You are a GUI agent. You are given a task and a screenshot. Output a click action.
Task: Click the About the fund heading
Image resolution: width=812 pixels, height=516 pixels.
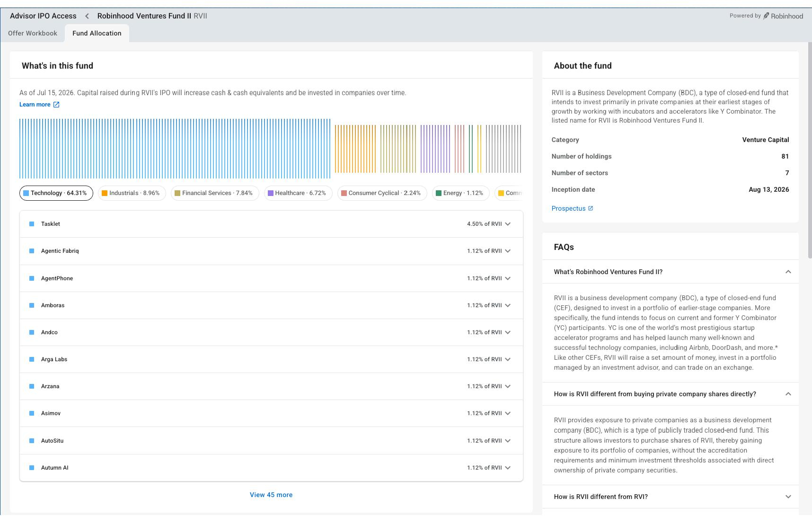pos(583,66)
